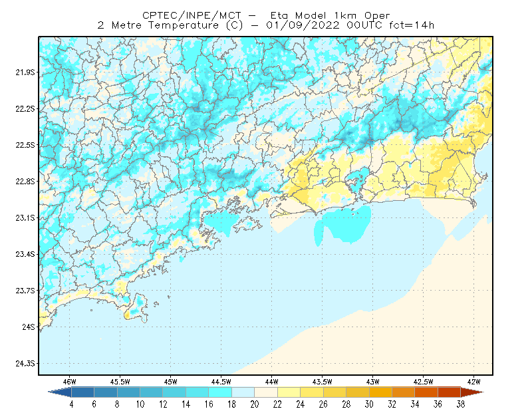This screenshot has height=411, width=532.
Task: Click the '2 Metre Temperature (C)' subtitle
Action: tap(170, 25)
